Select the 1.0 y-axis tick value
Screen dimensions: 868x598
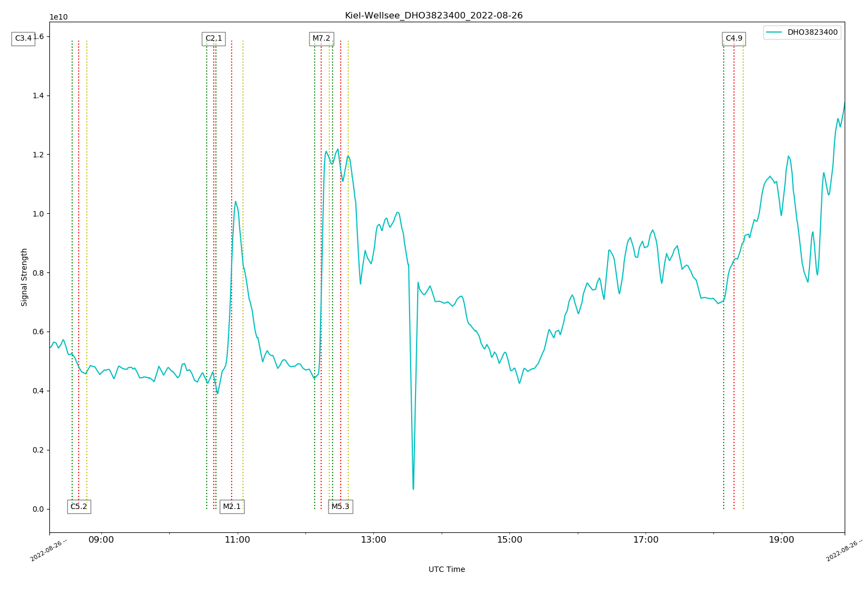pyautogui.click(x=38, y=214)
